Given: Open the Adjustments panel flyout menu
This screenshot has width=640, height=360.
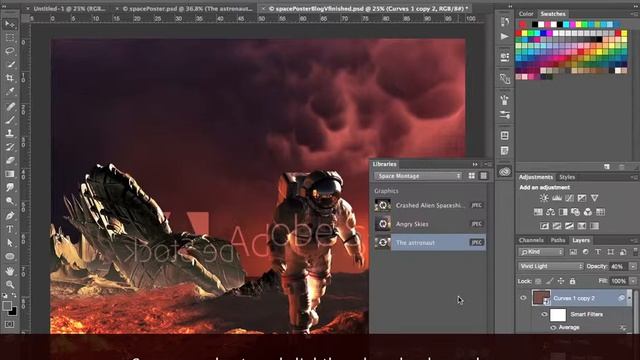Looking at the screenshot, I should click(633, 177).
